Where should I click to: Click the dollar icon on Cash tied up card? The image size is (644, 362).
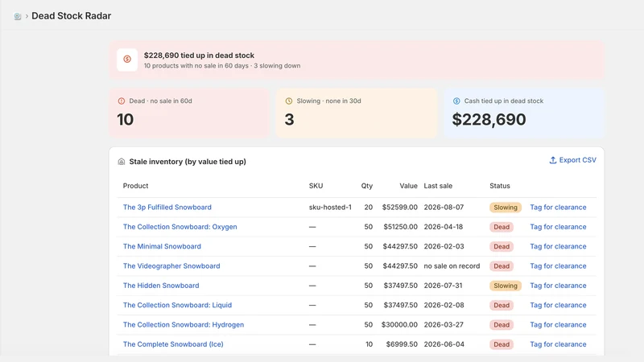click(x=456, y=101)
